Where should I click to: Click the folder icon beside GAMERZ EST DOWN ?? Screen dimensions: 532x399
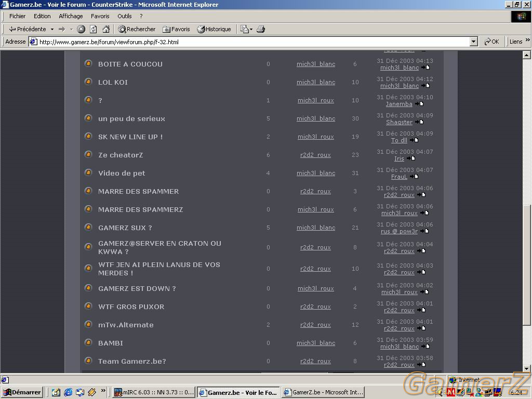(x=88, y=288)
